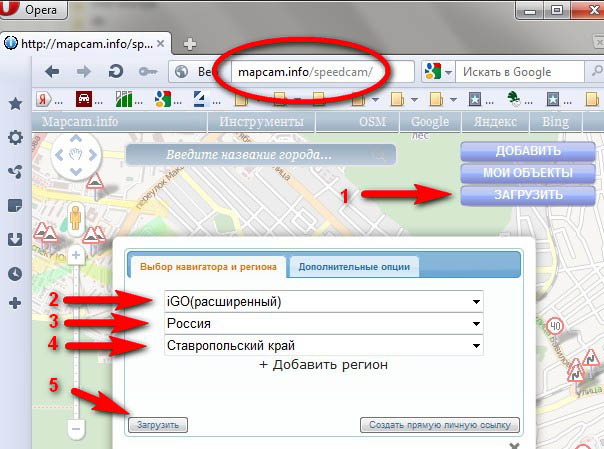Image resolution: width=604 pixels, height=449 pixels.
Task: Open the downloads panel in the sidebar
Action: point(15,239)
